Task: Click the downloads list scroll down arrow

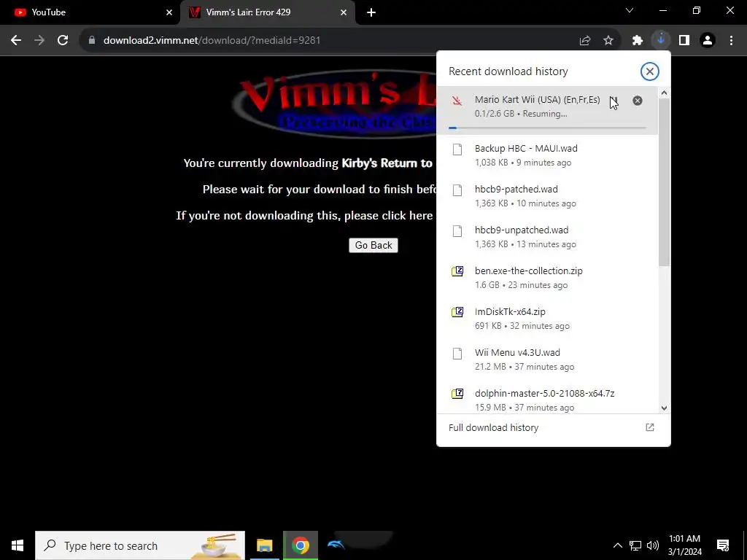Action: pos(664,408)
